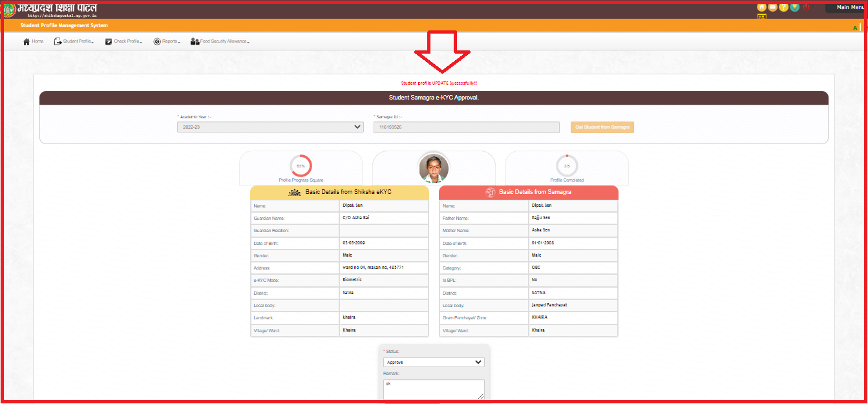This screenshot has width=868, height=404.
Task: Click the ID card icon below header icons
Action: point(761,17)
